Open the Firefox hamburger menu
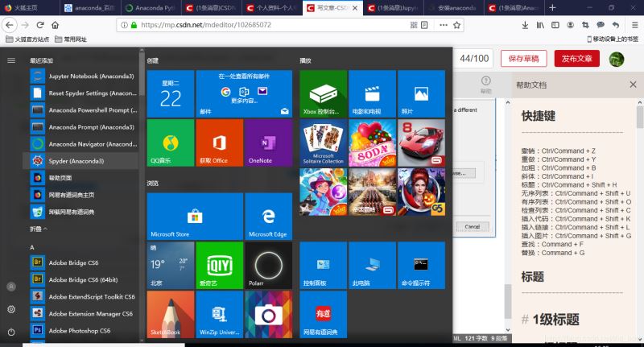This screenshot has height=347, width=644. coord(634,25)
